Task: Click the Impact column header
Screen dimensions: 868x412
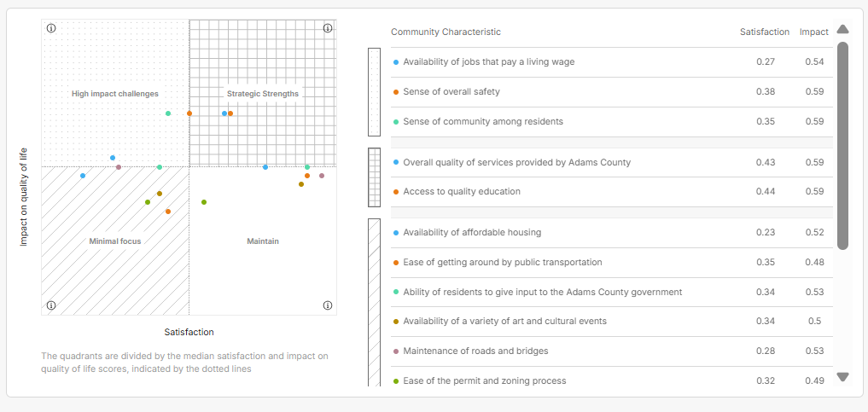Action: click(x=813, y=32)
